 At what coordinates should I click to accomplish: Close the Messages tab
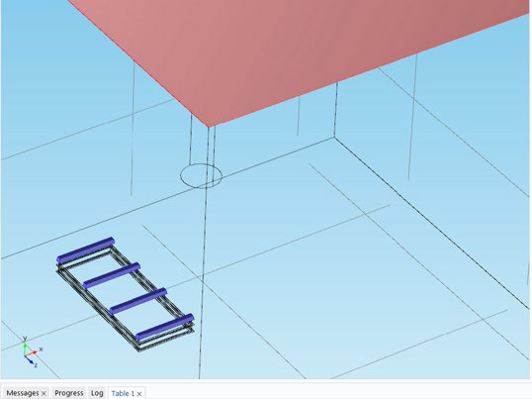tap(44, 393)
